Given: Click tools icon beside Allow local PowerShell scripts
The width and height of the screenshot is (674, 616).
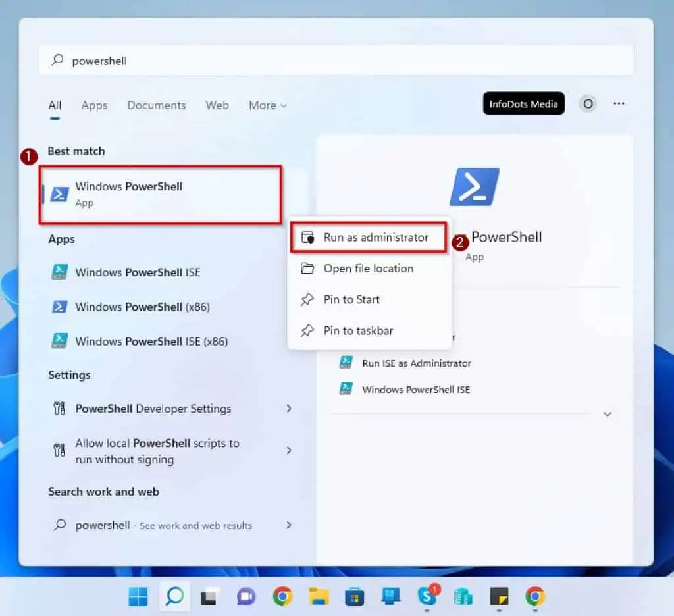Looking at the screenshot, I should (x=59, y=451).
